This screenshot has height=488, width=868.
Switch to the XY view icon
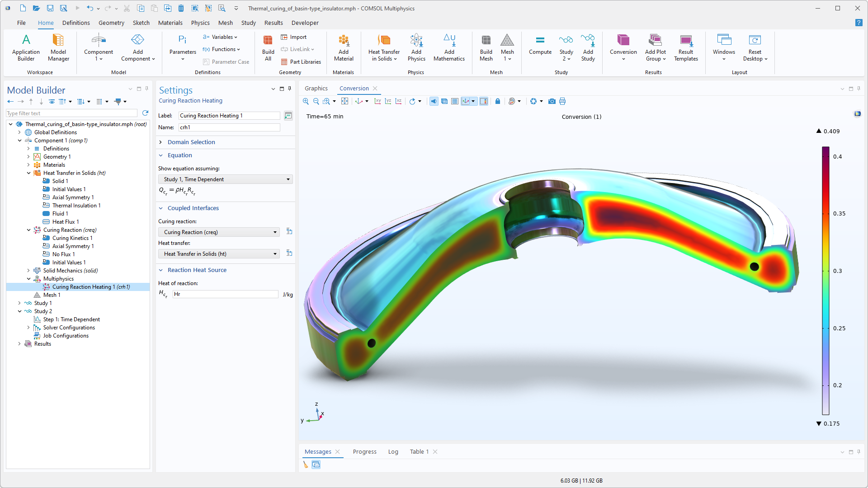[377, 101]
